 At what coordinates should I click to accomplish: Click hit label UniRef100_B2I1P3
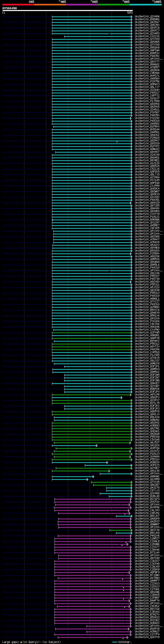(x=147, y=499)
